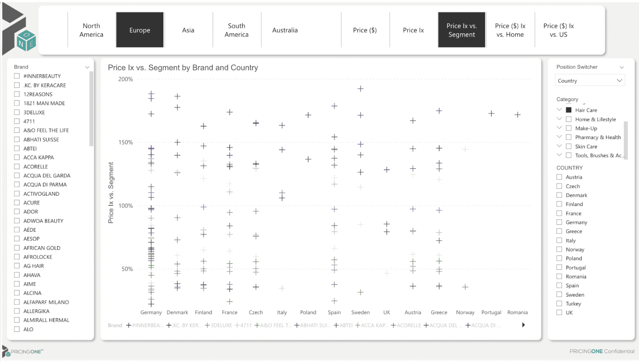Check the Turkey country checkbox
Screen dimensions: 639x364
coord(559,304)
